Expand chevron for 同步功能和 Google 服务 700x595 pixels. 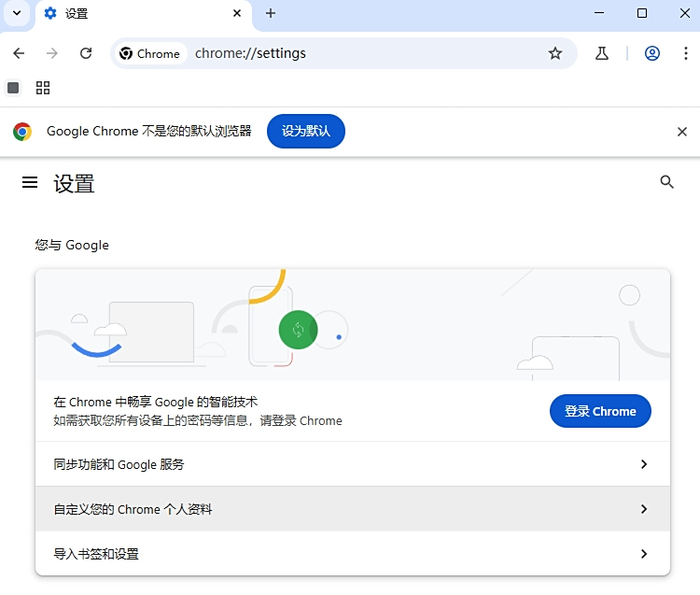[644, 464]
